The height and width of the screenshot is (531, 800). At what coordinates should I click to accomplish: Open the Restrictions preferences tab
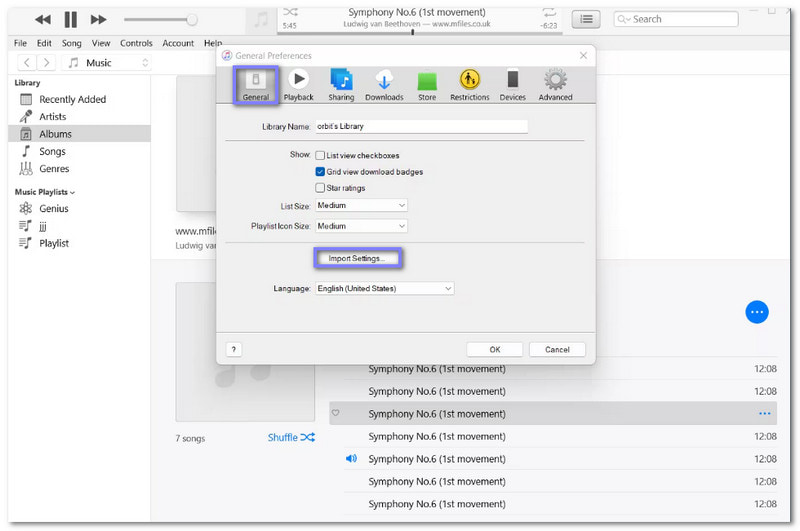(x=469, y=85)
